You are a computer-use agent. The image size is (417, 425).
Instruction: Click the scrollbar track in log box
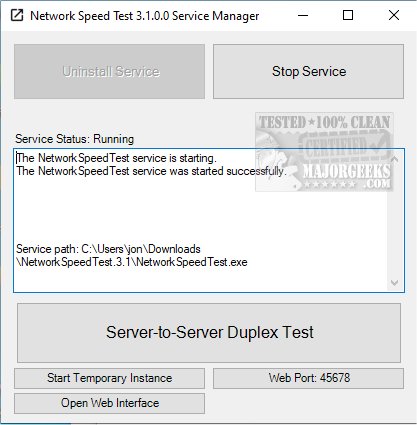pos(395,221)
